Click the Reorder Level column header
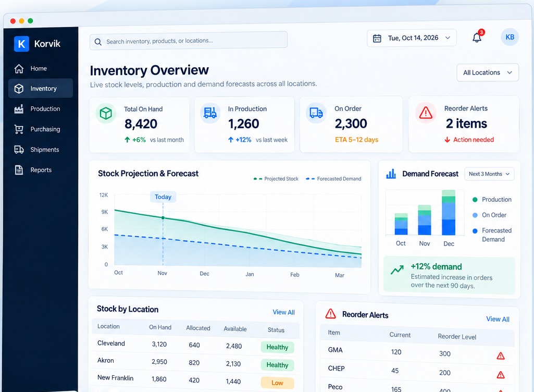The height and width of the screenshot is (392, 534). click(457, 337)
